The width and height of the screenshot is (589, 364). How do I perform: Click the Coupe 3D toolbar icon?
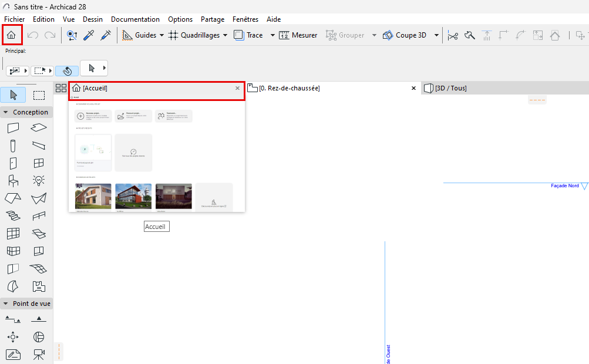pyautogui.click(x=388, y=35)
